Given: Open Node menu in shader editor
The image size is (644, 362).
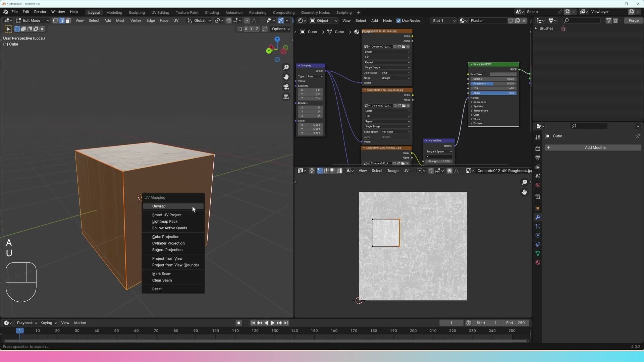Looking at the screenshot, I should [387, 21].
